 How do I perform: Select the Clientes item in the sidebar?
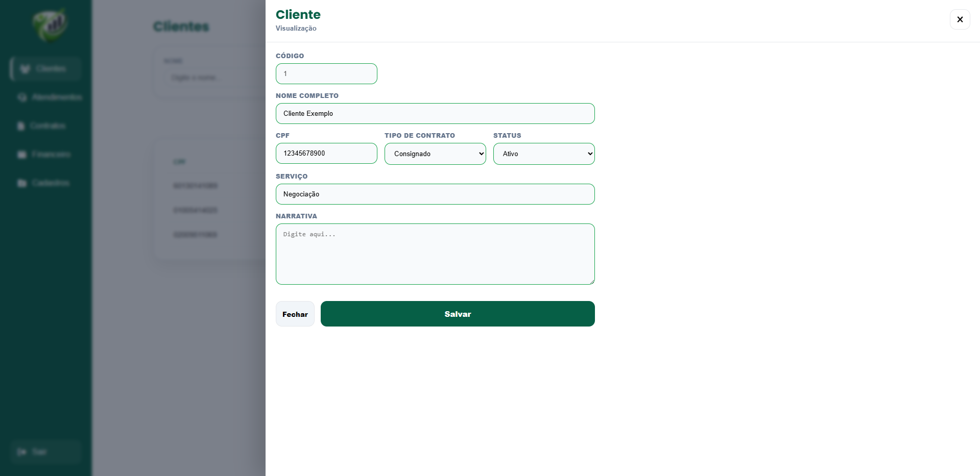click(45, 68)
